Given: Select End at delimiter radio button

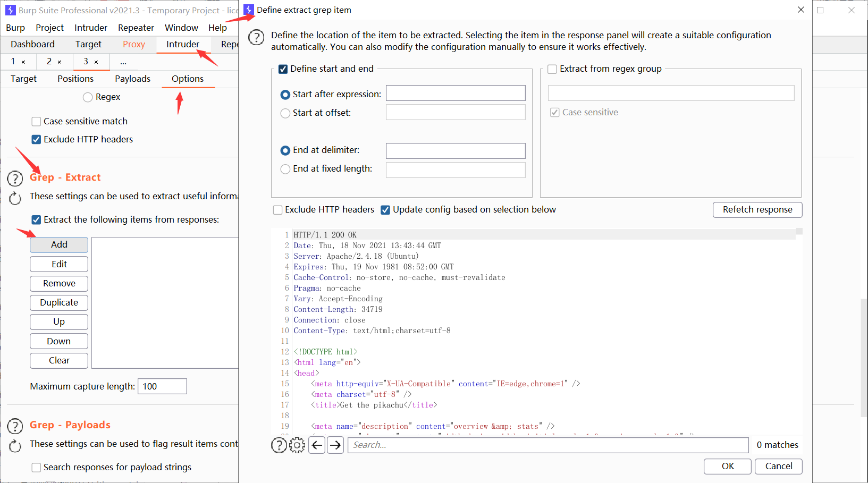Looking at the screenshot, I should click(285, 150).
